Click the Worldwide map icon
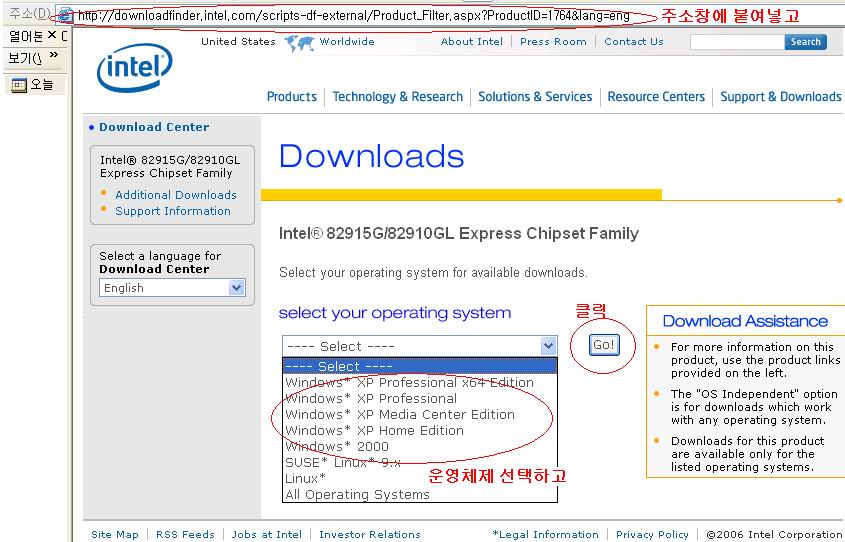This screenshot has width=845, height=542. click(x=299, y=43)
